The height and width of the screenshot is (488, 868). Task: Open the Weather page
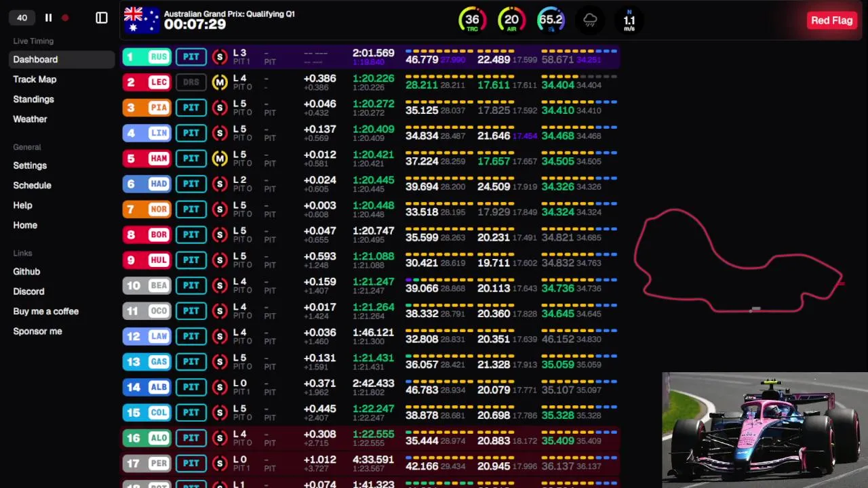30,119
